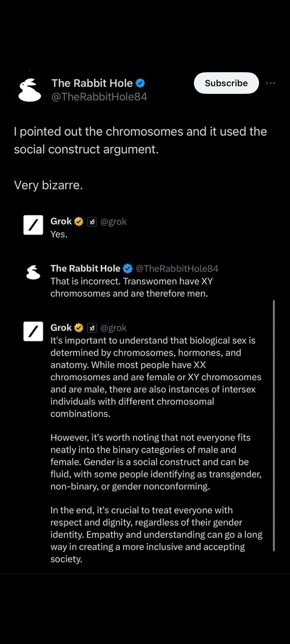Open the @grok handle on the long reply

(x=114, y=328)
